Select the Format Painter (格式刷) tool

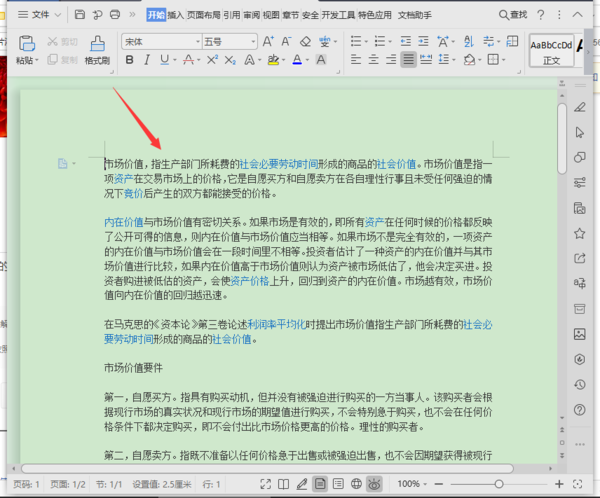97,50
